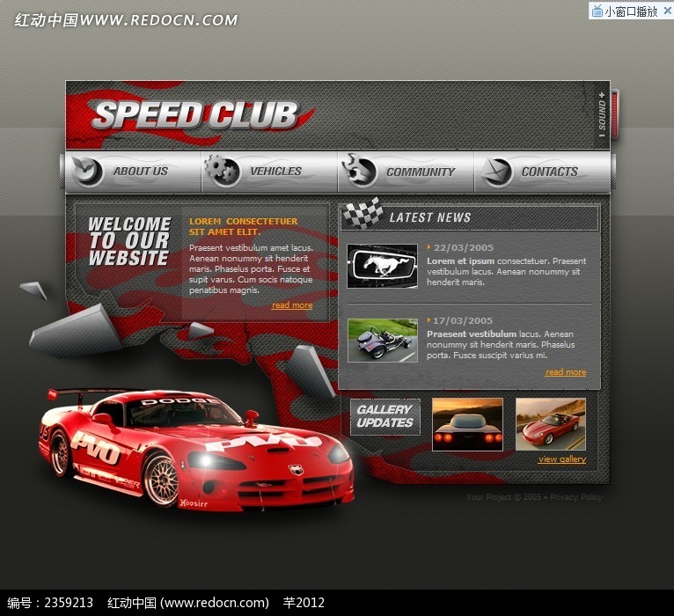Click the pie-chart icon beside About Us
The height and width of the screenshot is (616, 674).
click(x=86, y=171)
